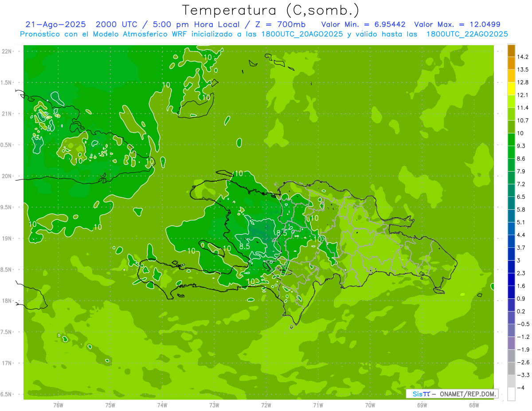Click the 3.7 value on the color legend

click(x=521, y=248)
